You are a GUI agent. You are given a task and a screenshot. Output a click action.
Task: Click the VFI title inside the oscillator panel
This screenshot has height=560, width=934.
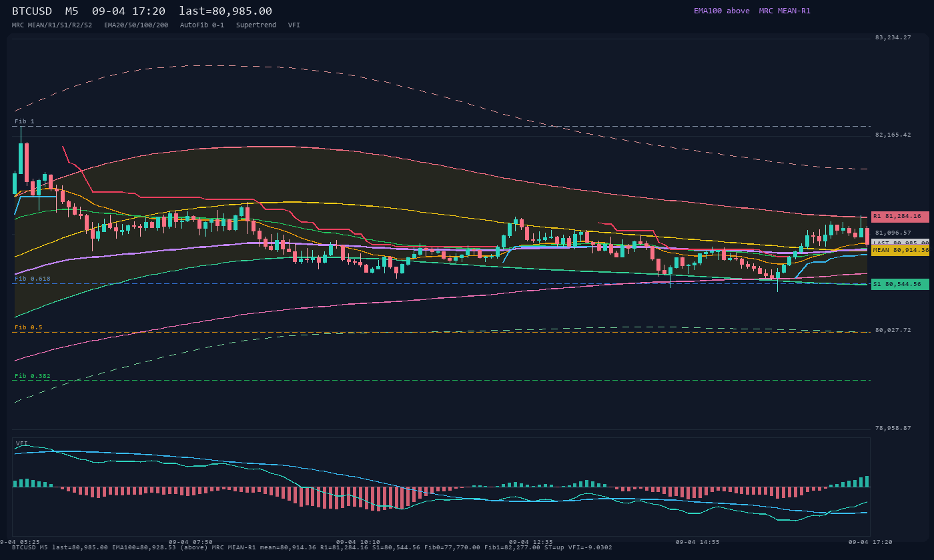click(22, 443)
